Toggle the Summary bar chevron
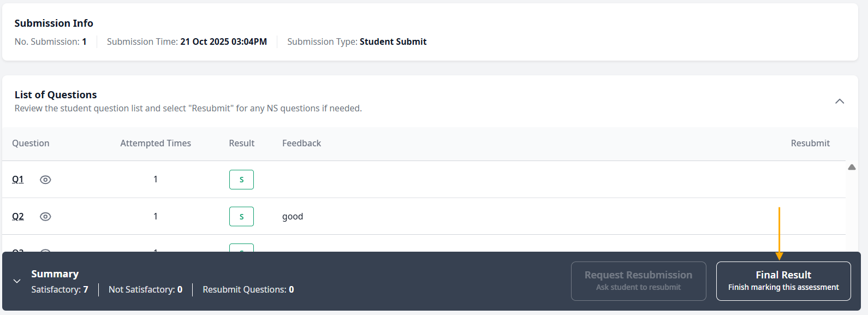 point(17,281)
